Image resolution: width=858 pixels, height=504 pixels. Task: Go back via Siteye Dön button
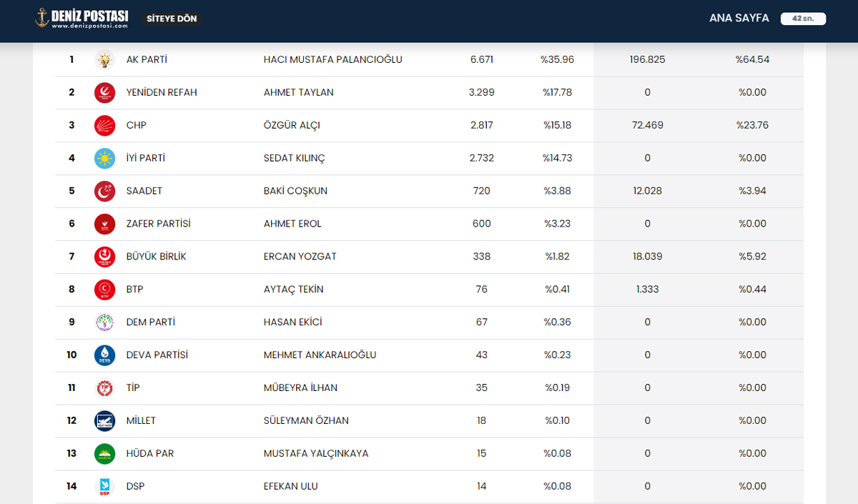[x=172, y=19]
